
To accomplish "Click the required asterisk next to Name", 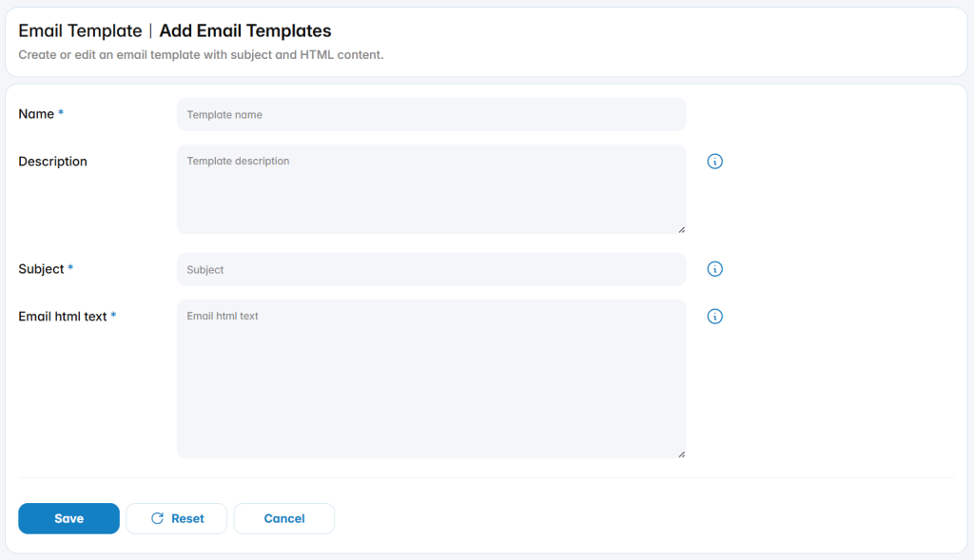I will coord(61,113).
